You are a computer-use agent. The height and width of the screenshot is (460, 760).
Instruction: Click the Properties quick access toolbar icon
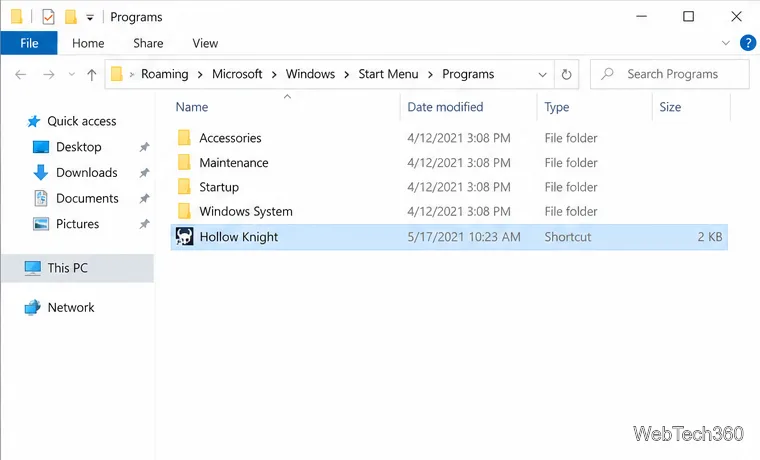pyautogui.click(x=48, y=17)
